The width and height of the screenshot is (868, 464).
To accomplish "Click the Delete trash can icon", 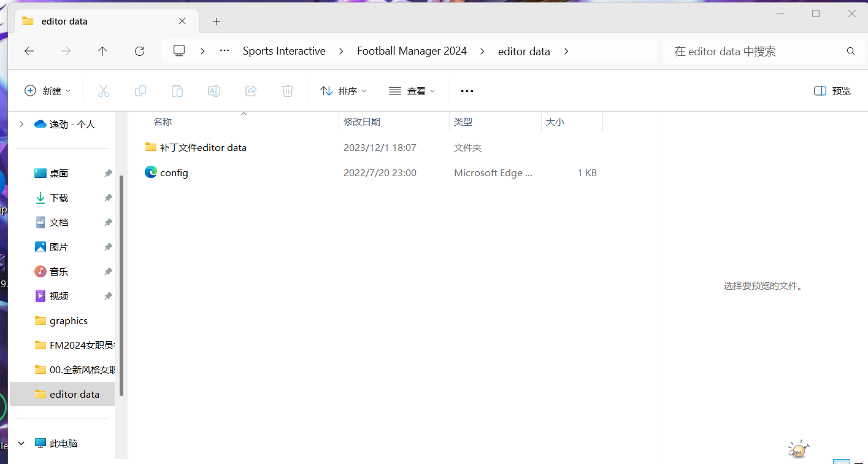I will [287, 91].
